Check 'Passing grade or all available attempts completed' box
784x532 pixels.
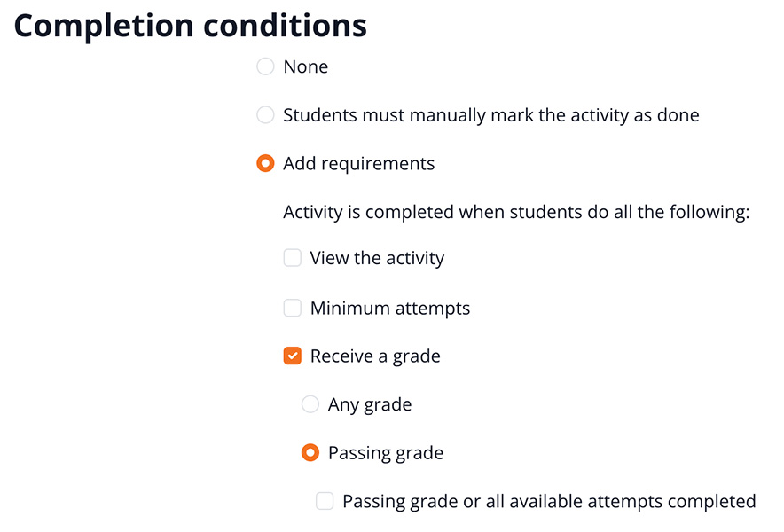325,502
